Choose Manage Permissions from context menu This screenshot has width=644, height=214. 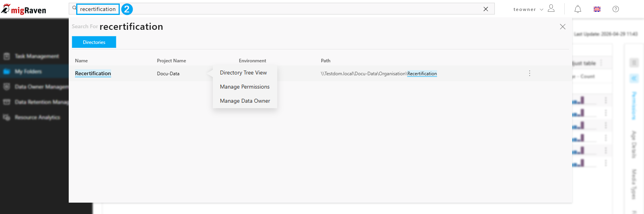coord(245,87)
